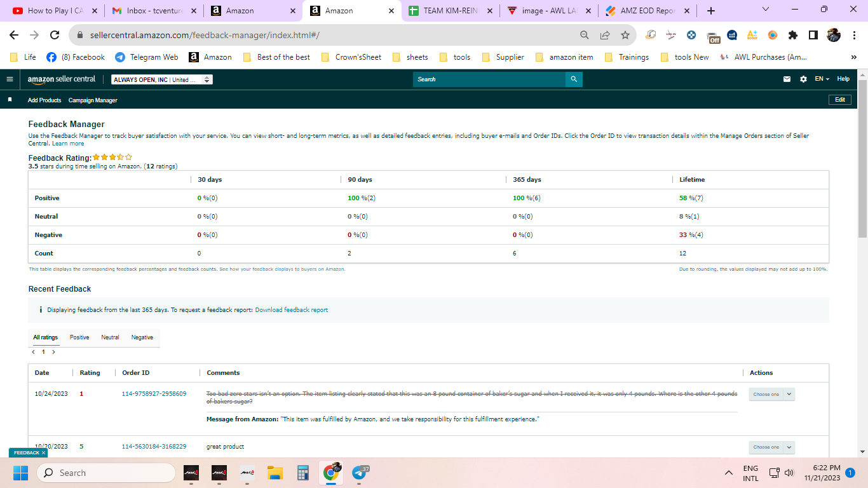Switch to the AMZ EOD Report browser tab

(646, 11)
